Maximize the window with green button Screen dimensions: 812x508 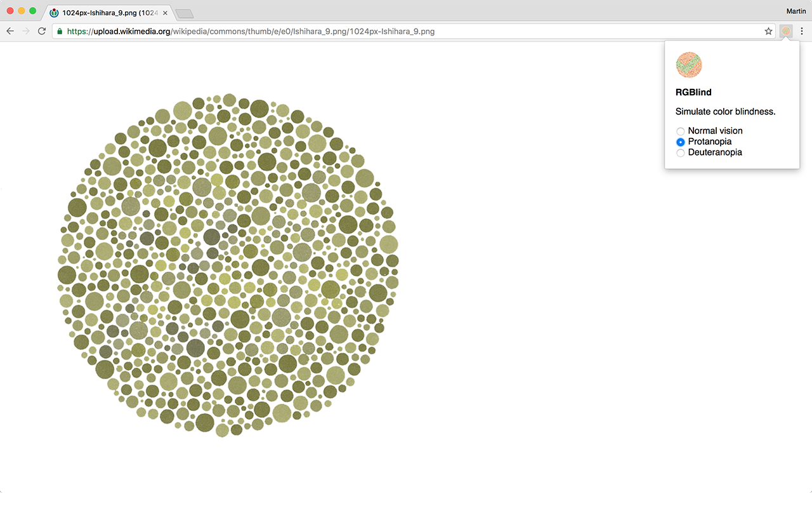(x=33, y=11)
